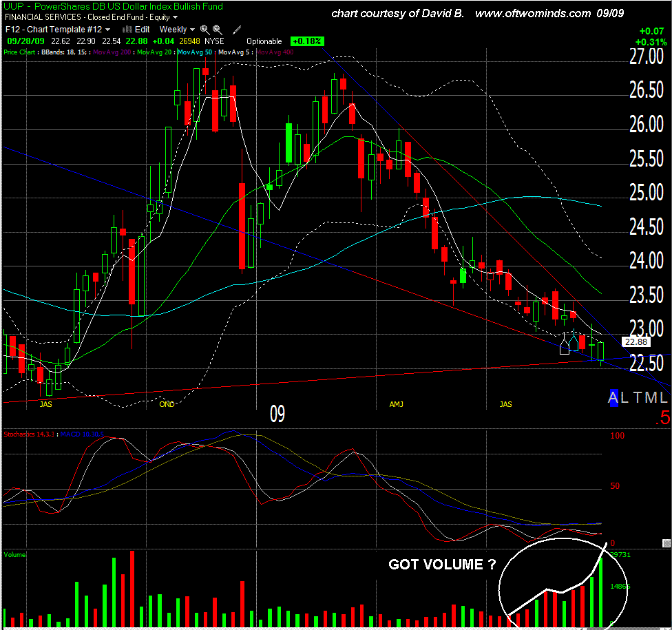Screen dimensions: 672x630
Task: Click the white 22.88 price marker on axis
Action: [x=636, y=342]
